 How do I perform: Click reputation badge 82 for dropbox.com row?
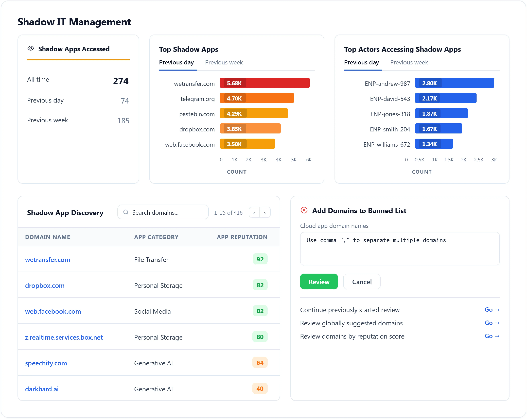[x=260, y=285]
